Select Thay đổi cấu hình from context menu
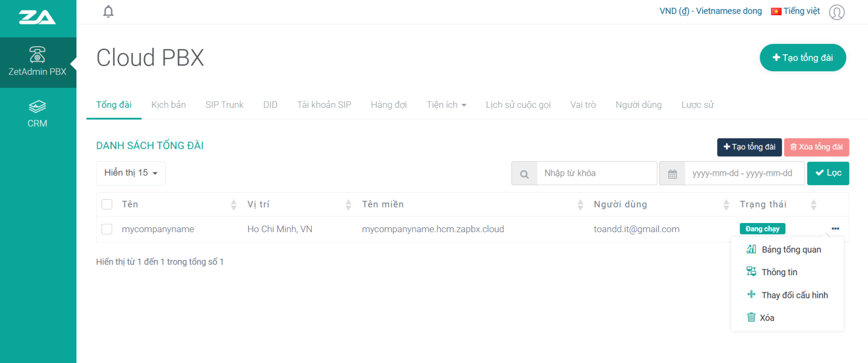The width and height of the screenshot is (868, 363). [794, 295]
